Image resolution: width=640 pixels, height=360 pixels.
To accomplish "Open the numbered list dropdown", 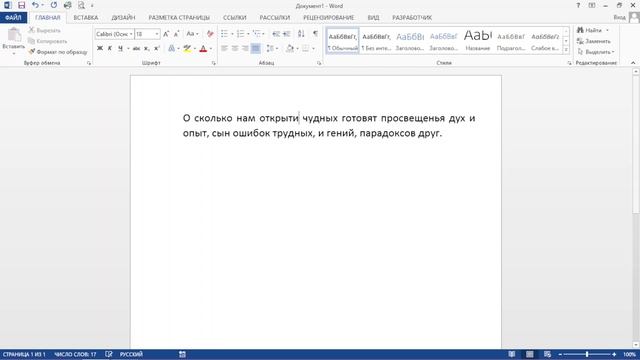I will [x=248, y=34].
